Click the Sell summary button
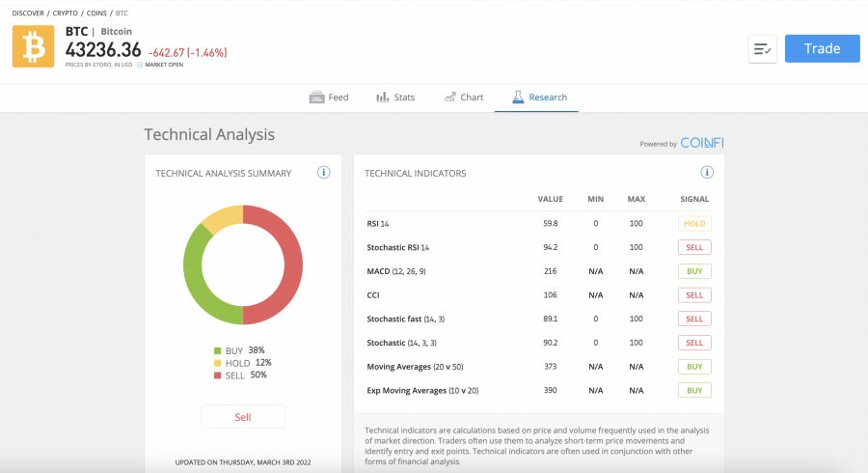868x473 pixels. (x=243, y=416)
